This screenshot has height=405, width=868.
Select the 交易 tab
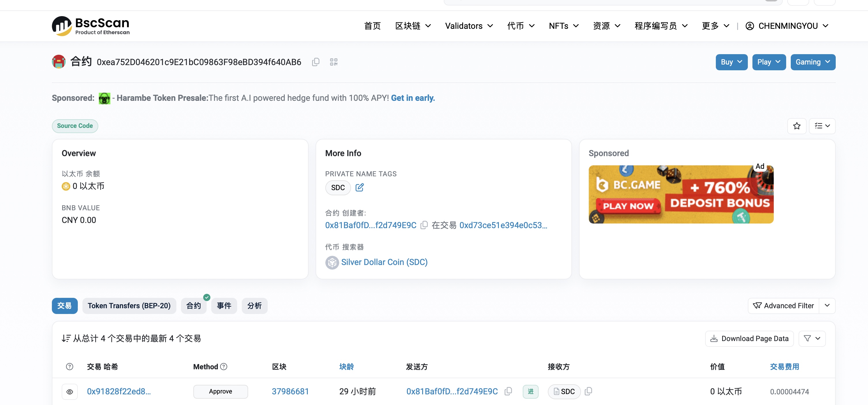click(65, 306)
